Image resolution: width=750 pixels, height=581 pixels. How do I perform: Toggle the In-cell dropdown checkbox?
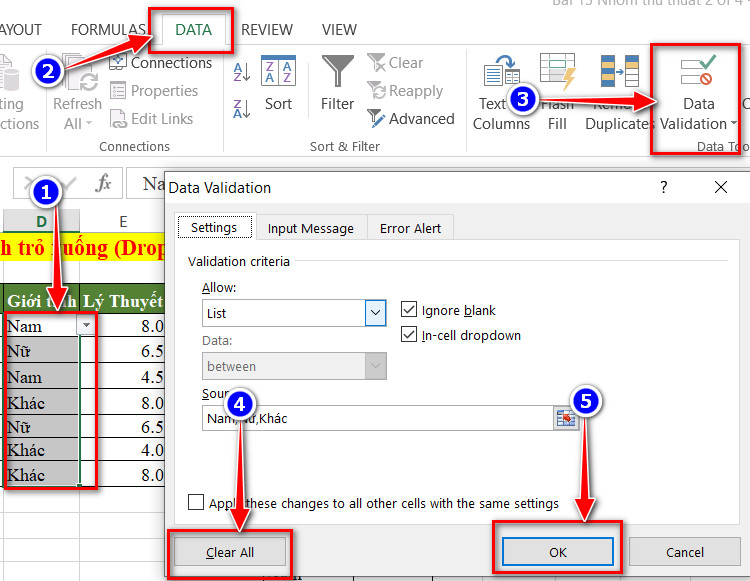point(409,334)
